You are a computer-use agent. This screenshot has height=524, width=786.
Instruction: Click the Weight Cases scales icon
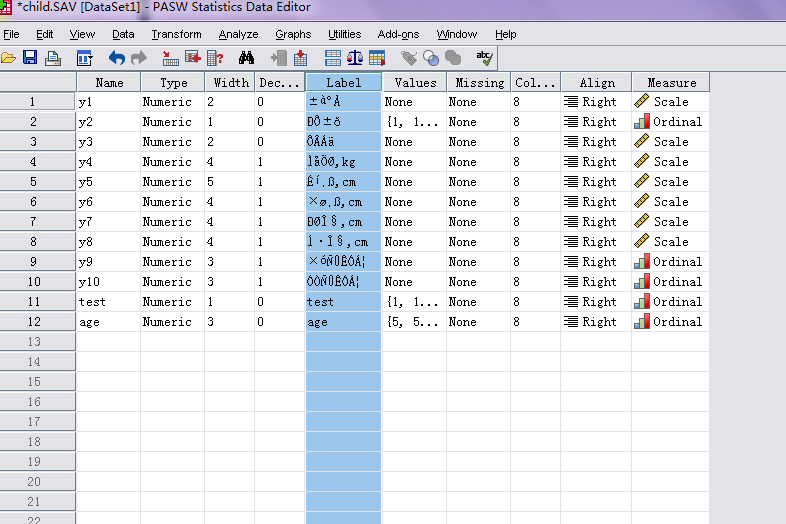coord(355,58)
